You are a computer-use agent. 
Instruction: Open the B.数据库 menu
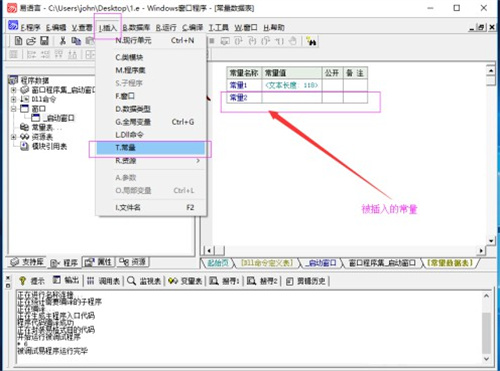pos(136,28)
